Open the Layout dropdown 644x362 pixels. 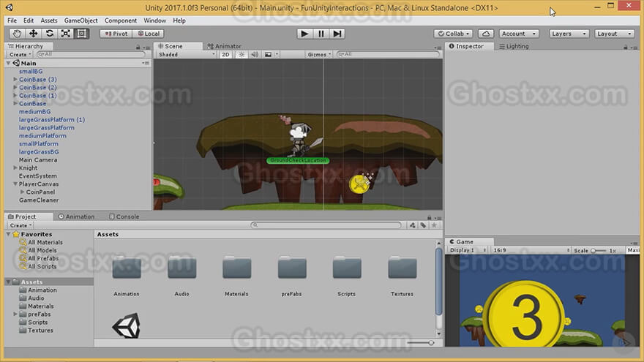pos(615,34)
